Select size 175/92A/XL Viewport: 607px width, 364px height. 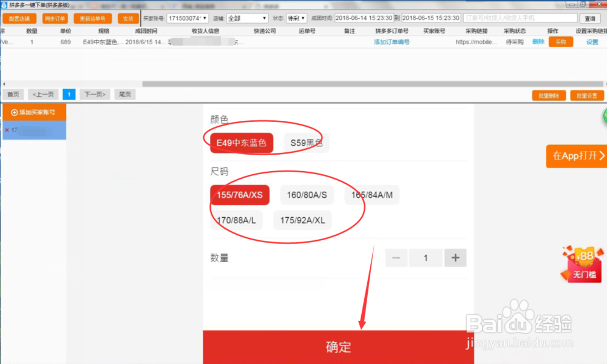click(x=302, y=220)
